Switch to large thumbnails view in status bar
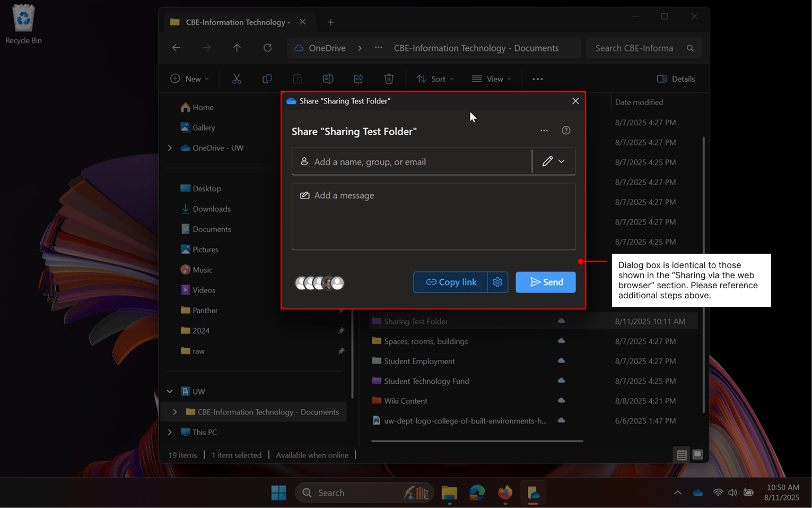The height and width of the screenshot is (508, 812). pyautogui.click(x=697, y=454)
